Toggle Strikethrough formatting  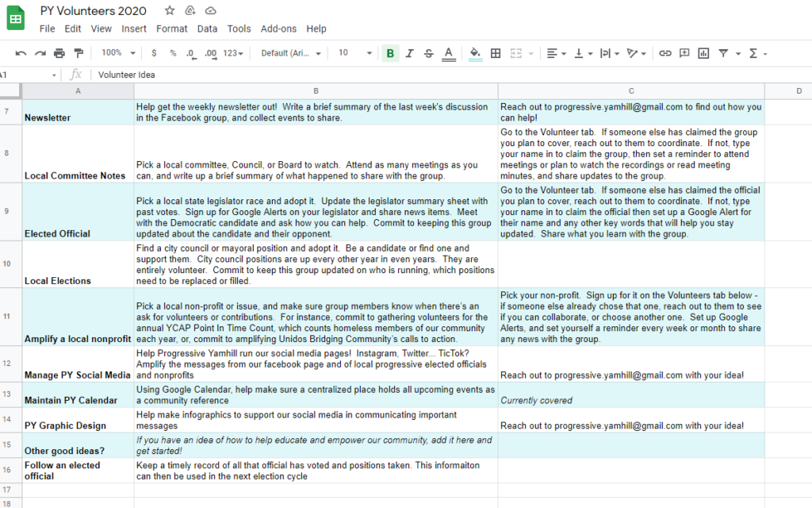pyautogui.click(x=429, y=53)
